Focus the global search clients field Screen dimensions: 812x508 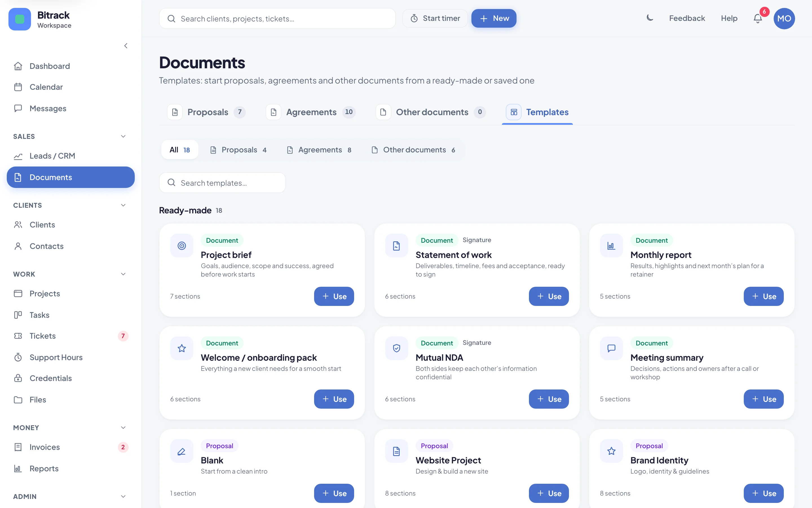[x=277, y=18]
